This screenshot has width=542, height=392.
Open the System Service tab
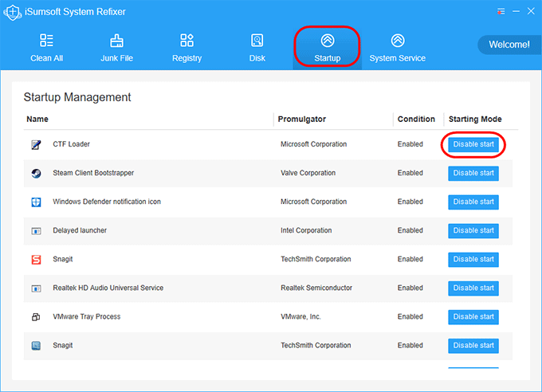398,48
